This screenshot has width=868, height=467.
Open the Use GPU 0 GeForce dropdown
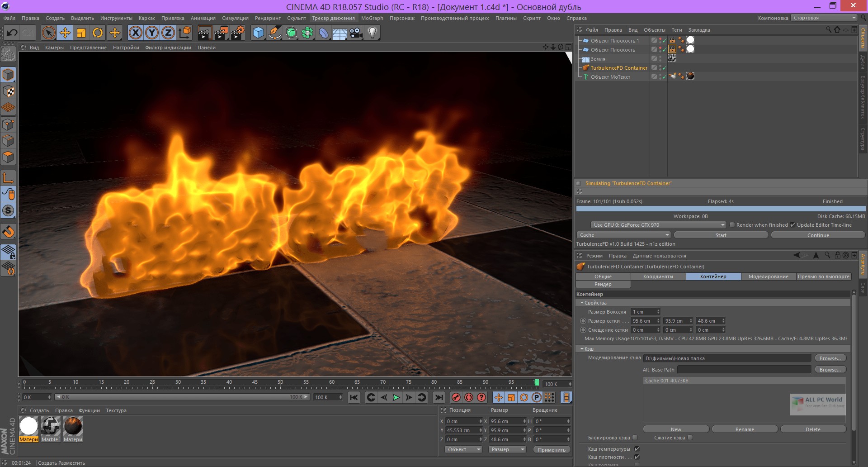click(658, 225)
